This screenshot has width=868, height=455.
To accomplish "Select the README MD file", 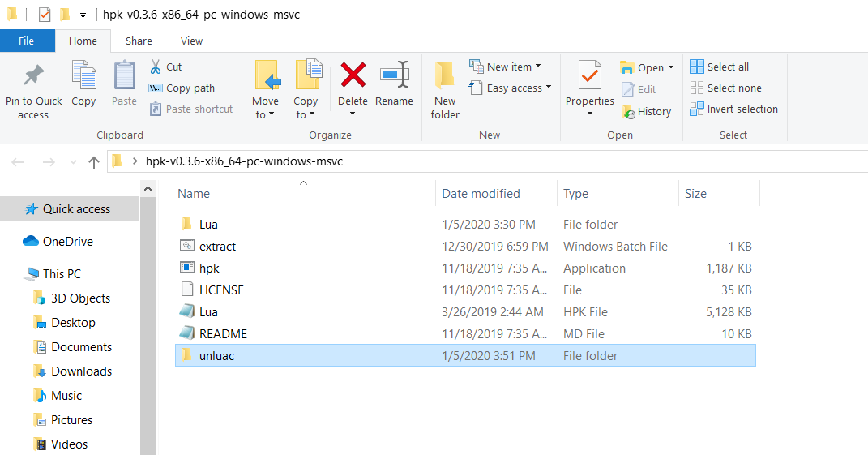I will coord(465,333).
